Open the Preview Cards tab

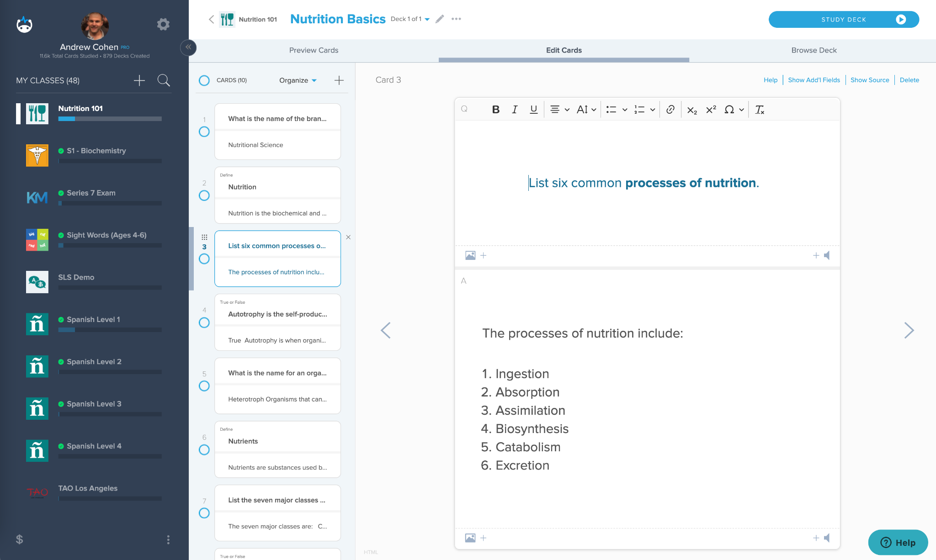pyautogui.click(x=314, y=50)
